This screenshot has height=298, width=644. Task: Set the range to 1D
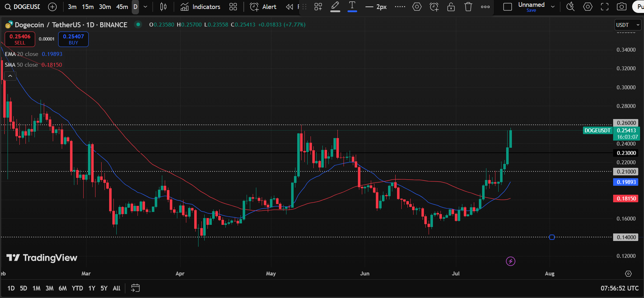coord(11,288)
